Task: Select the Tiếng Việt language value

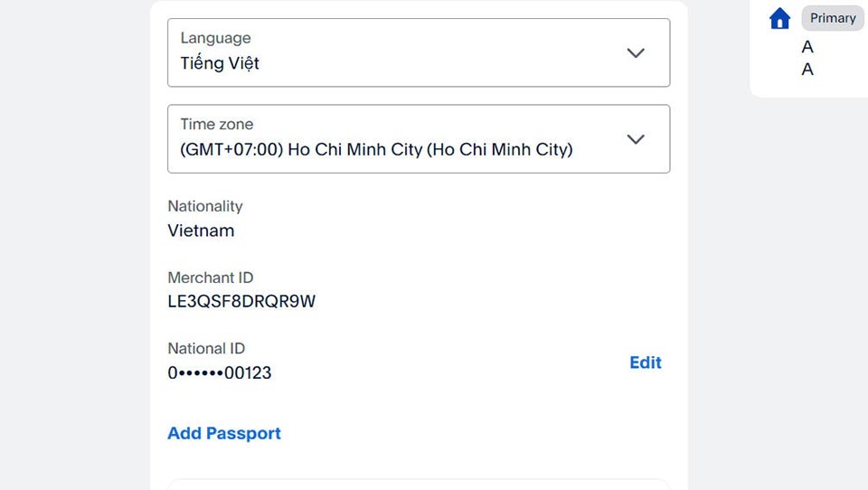Action: tap(220, 63)
